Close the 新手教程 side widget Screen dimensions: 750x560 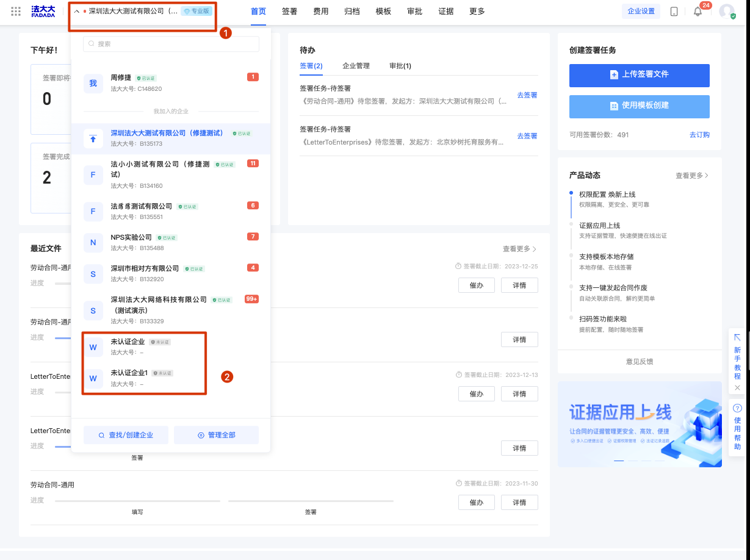tap(737, 388)
